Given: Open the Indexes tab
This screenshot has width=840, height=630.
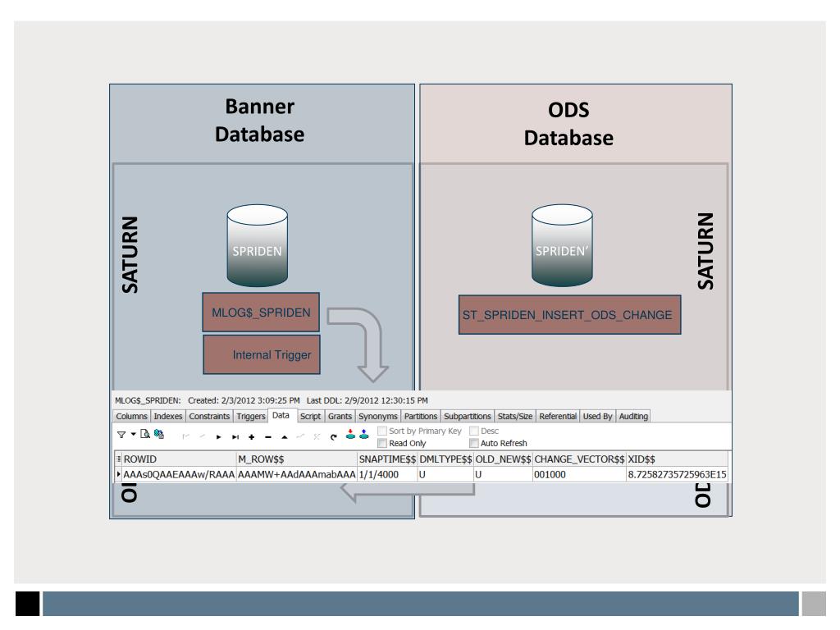Looking at the screenshot, I should (167, 416).
